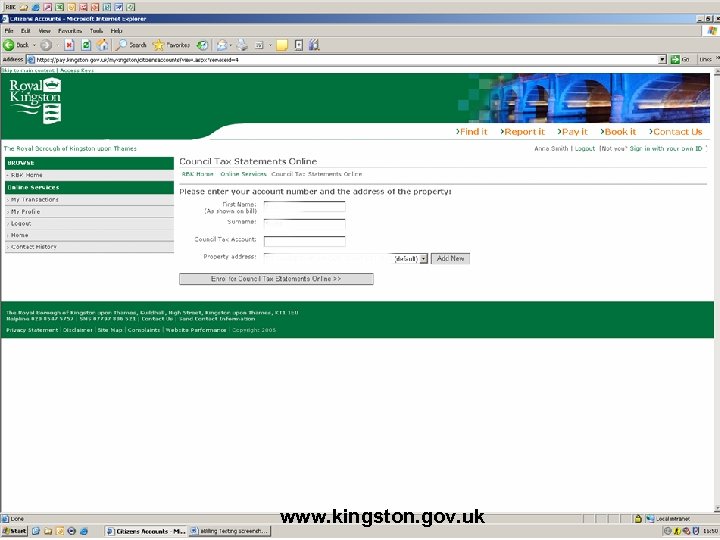Switch to Citizens Accounts taskbar window

(x=146, y=531)
